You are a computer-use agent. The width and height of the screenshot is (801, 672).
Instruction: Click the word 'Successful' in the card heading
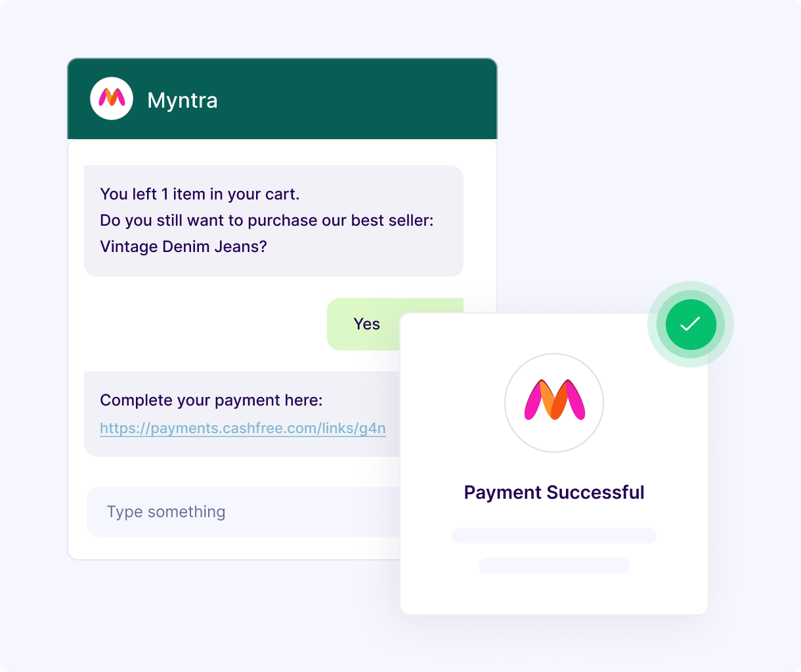click(x=595, y=492)
